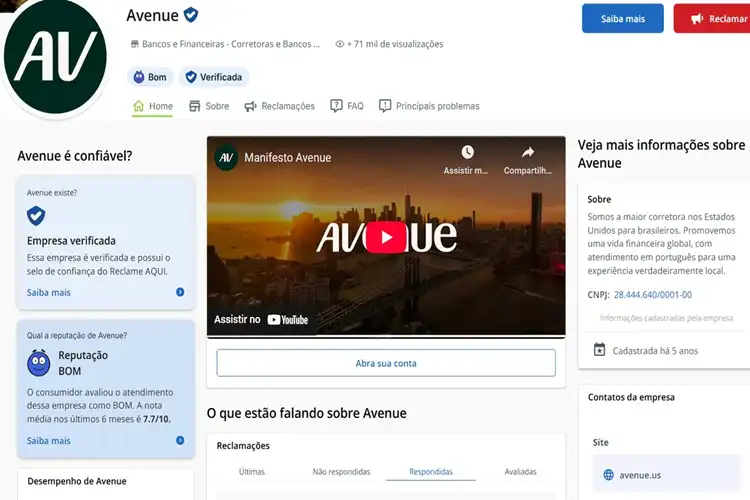
Task: Click arrow icon in reputation card
Action: click(180, 440)
